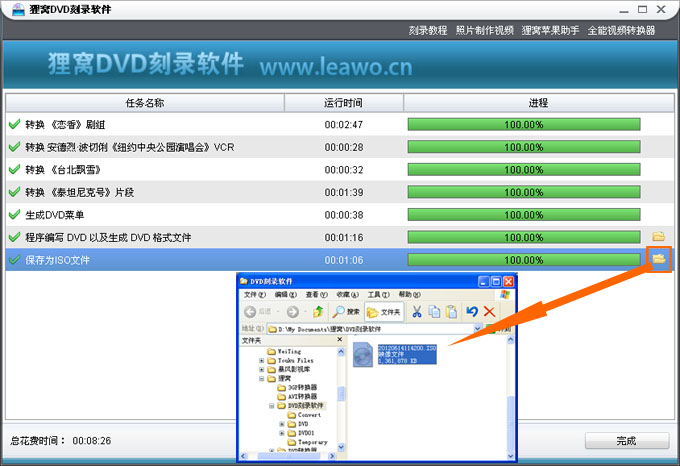The height and width of the screenshot is (466, 680).
Task: Select the 20120614114200.ISO image file
Action: (395, 354)
